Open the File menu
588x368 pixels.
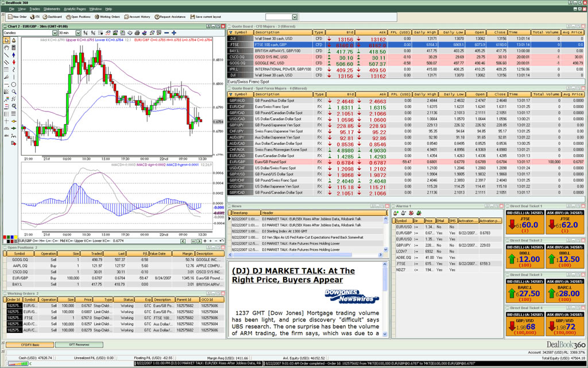pyautogui.click(x=11, y=9)
